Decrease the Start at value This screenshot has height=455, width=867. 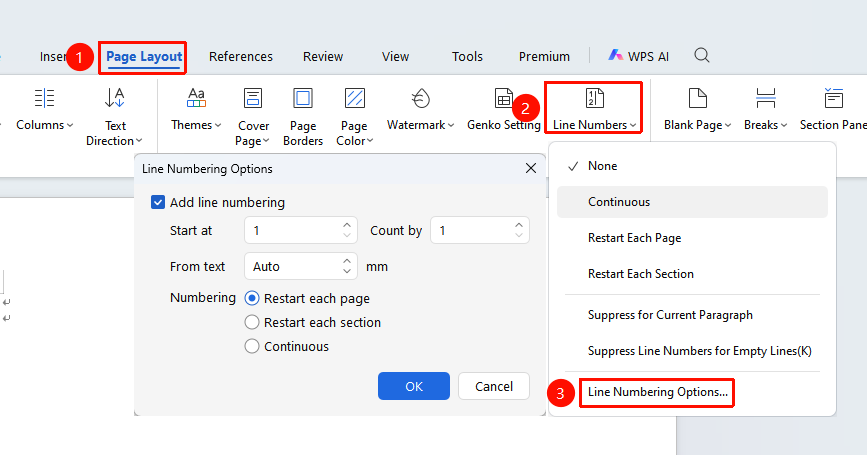[347, 236]
